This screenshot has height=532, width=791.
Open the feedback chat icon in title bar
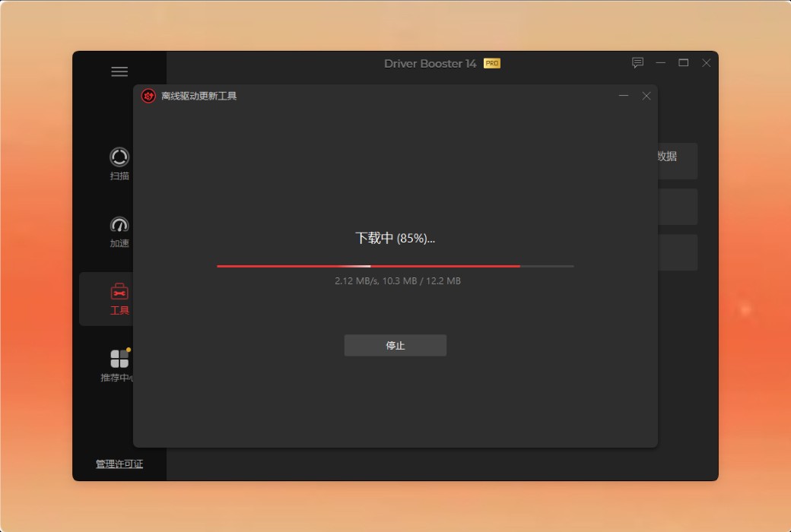pos(637,63)
